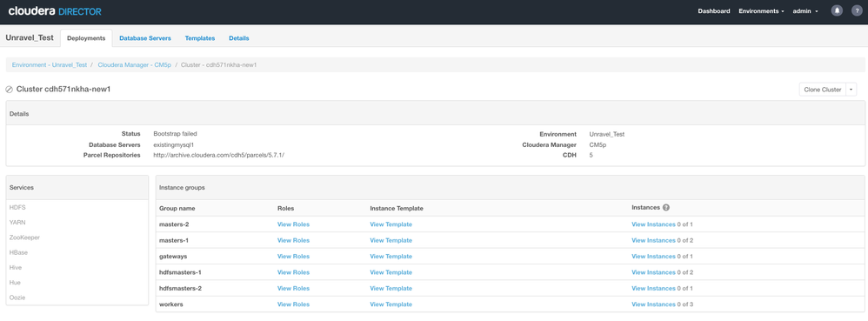Click the Instances column help icon
Screen dimensions: 868x321
coord(666,208)
